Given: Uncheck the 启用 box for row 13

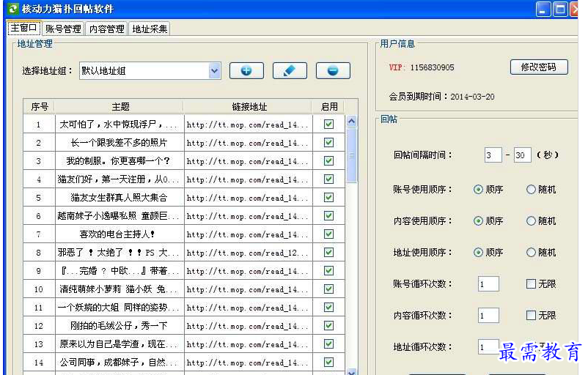Looking at the screenshot, I should tap(329, 344).
